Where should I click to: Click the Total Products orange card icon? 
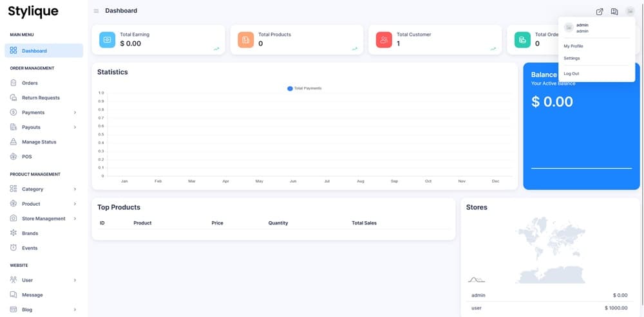(x=246, y=40)
